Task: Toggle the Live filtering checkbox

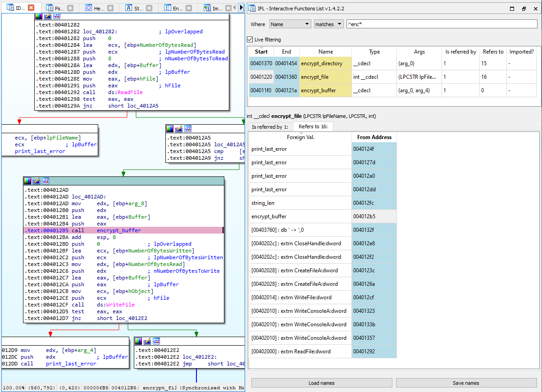Action: 250,40
